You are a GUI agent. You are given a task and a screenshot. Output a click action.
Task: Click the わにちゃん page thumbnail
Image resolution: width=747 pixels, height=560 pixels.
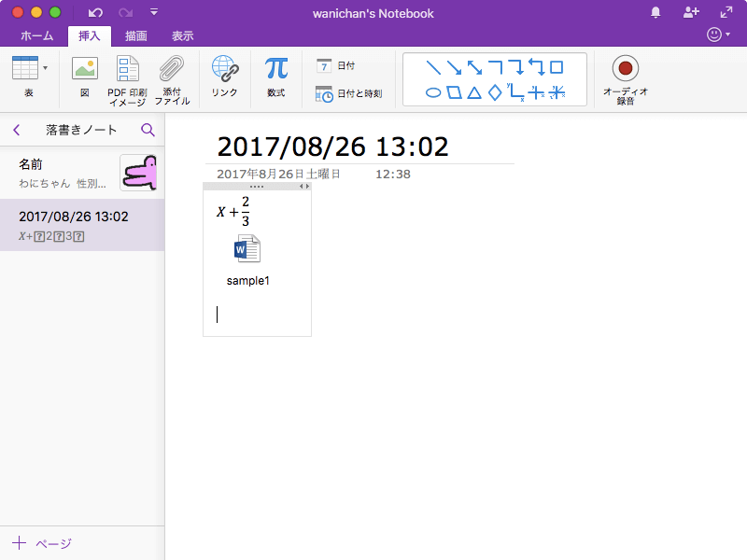(x=138, y=173)
